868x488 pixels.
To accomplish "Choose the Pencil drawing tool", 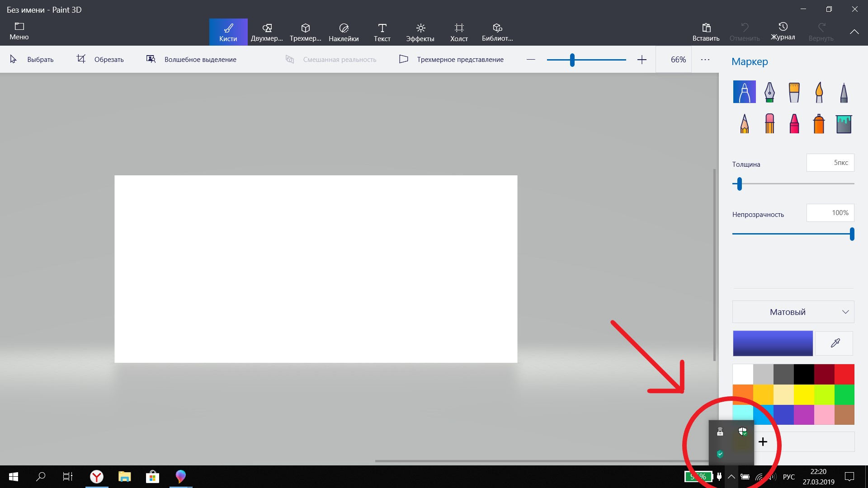I will pos(744,123).
